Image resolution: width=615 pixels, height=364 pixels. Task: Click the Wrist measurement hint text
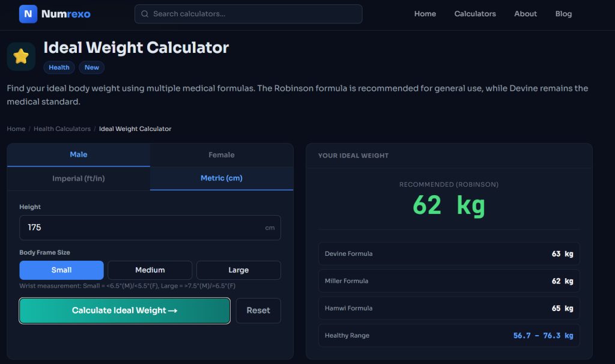pos(127,286)
